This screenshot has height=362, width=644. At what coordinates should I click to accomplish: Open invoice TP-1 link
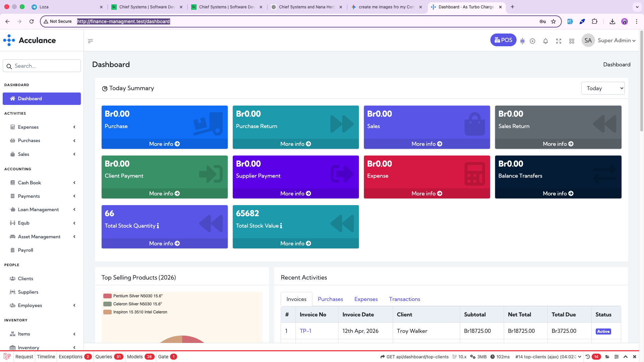305,331
